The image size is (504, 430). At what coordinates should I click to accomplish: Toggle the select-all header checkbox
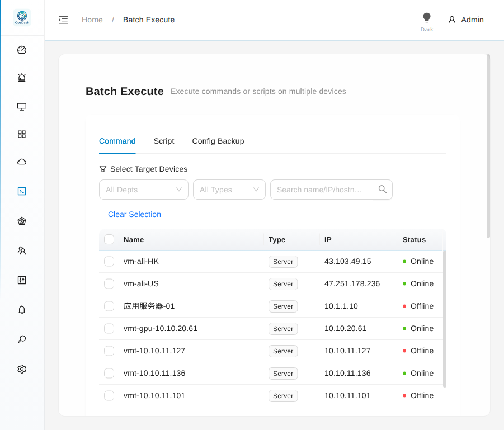click(x=109, y=239)
